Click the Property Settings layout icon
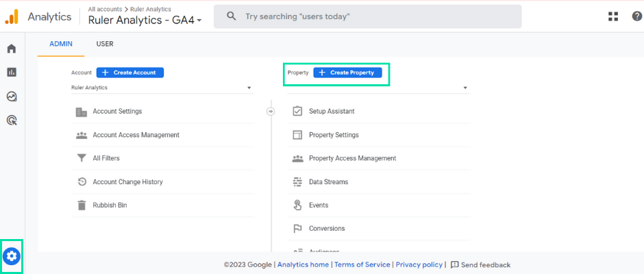 tap(297, 135)
